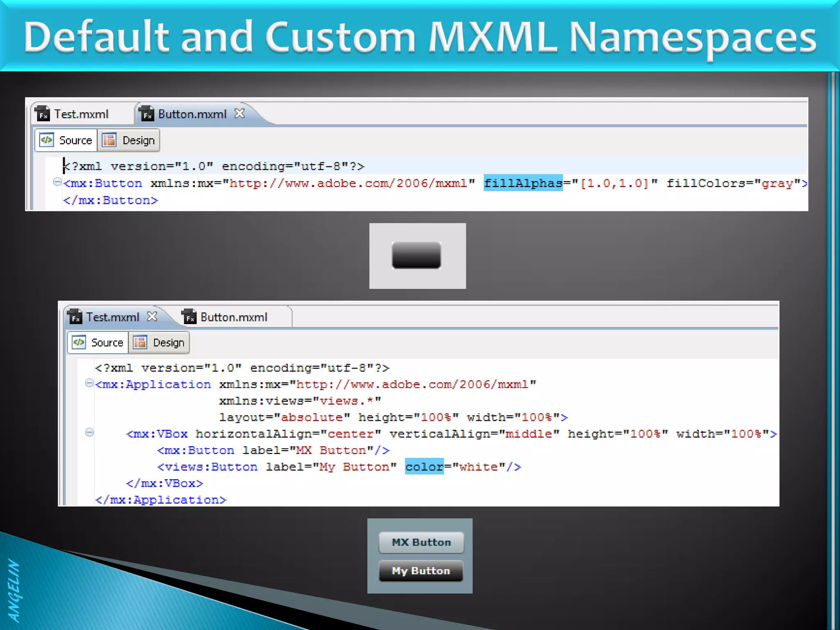Click the Fx file icon on upper Test.mxml tab
Screen dimensions: 840x630
tap(42, 114)
